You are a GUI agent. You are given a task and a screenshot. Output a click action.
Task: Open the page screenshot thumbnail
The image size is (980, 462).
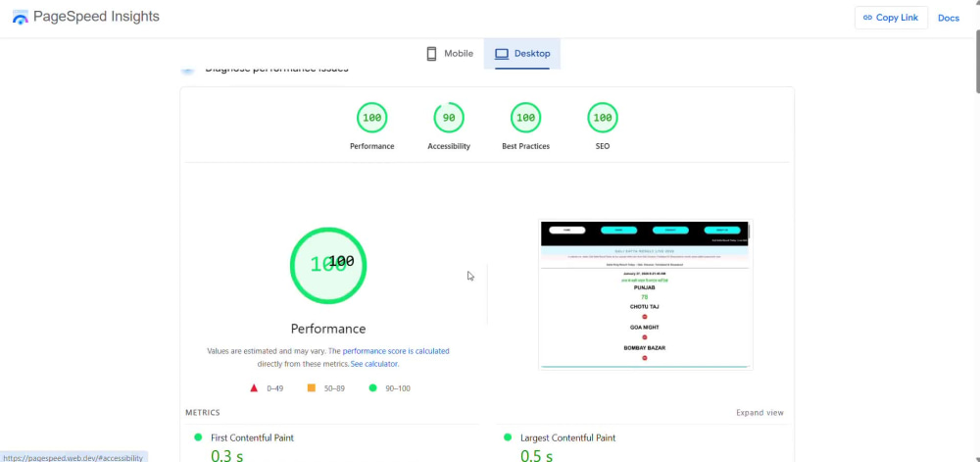point(646,294)
